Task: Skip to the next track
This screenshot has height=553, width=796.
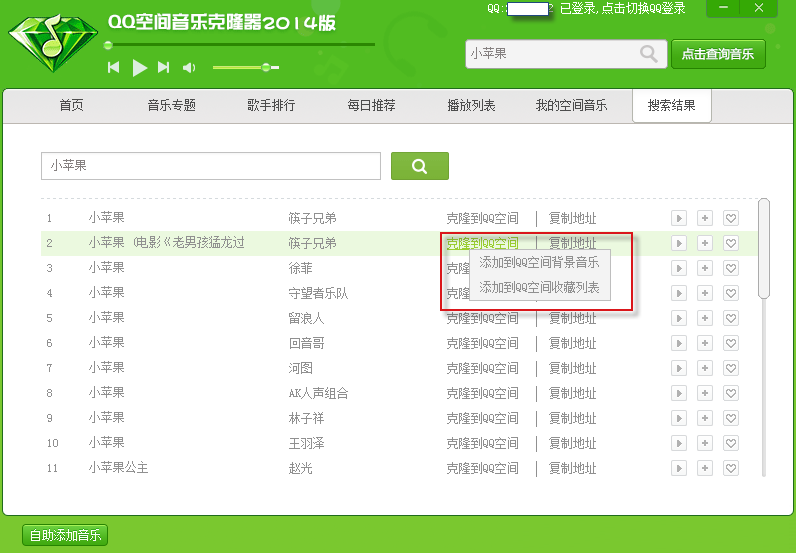Action: click(x=163, y=67)
